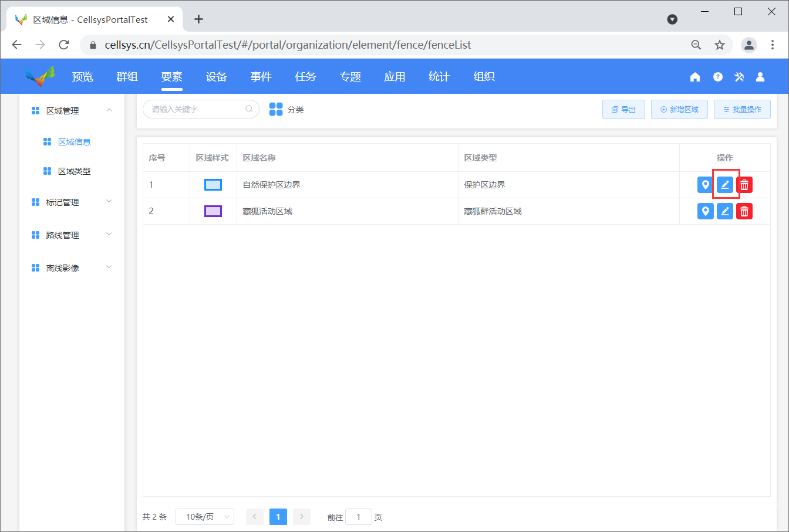Open 任务 in top navigation
The height and width of the screenshot is (532, 789).
(x=306, y=77)
